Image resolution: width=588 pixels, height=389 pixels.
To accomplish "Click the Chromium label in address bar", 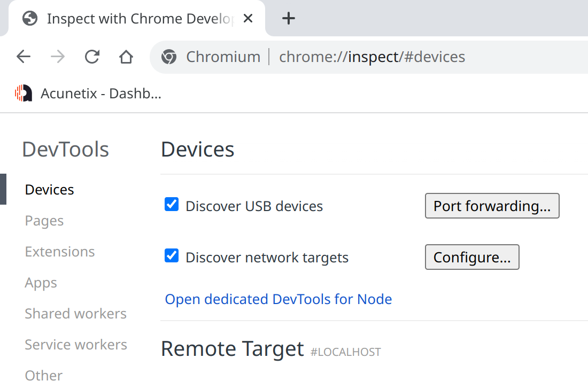I will point(223,57).
